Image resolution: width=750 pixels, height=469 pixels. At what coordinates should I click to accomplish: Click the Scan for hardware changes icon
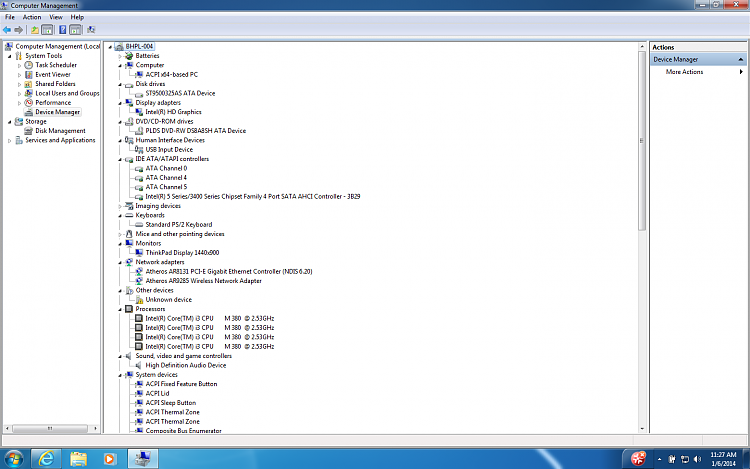click(91, 30)
